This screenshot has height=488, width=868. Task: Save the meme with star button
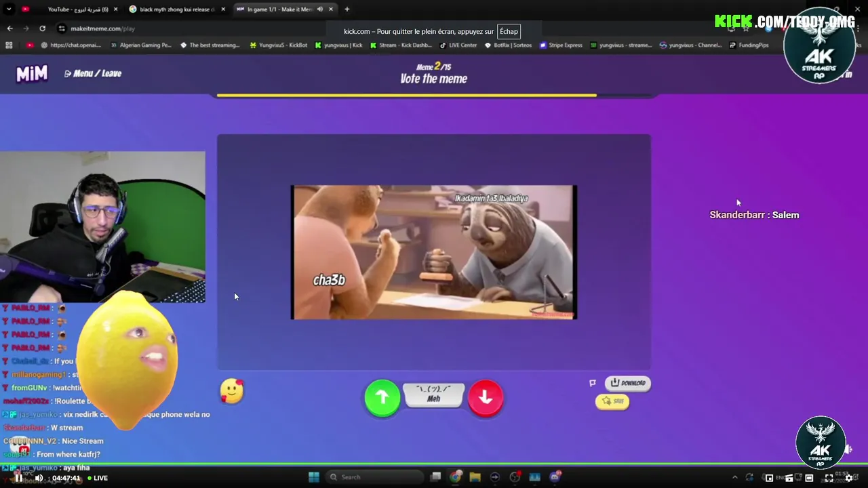pos(612,401)
